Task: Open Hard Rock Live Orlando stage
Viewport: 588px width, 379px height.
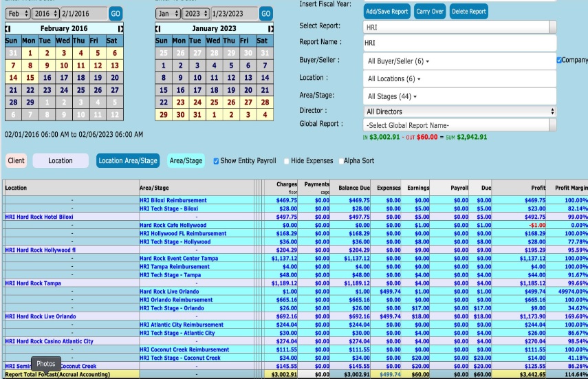Action: coord(169,292)
